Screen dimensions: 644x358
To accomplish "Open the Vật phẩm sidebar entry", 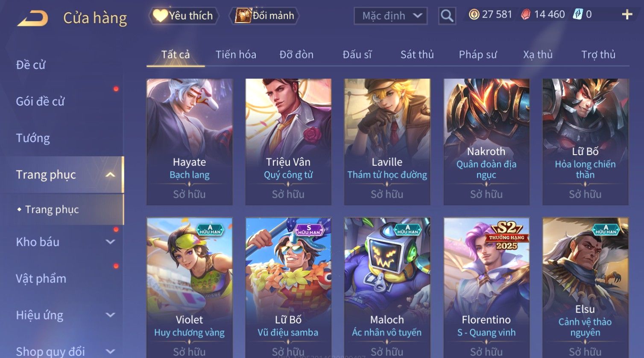I will pyautogui.click(x=41, y=279).
